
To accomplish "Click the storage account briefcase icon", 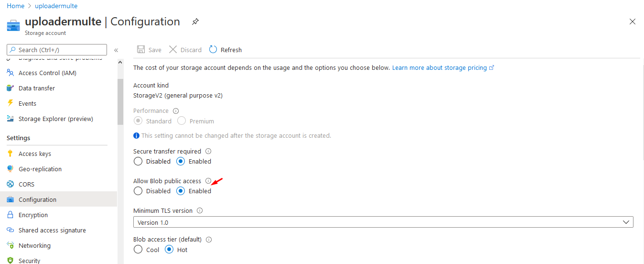I will [x=13, y=25].
